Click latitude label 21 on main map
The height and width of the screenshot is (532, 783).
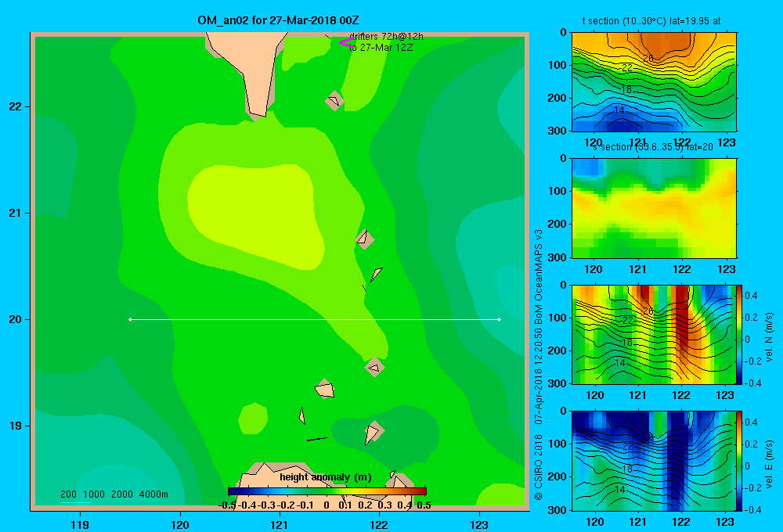pos(16,213)
